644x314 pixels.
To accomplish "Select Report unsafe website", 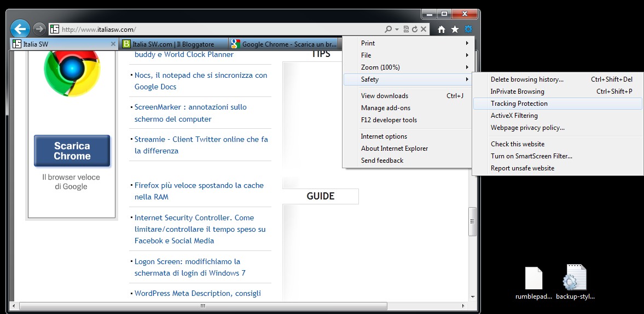I will tap(558, 168).
